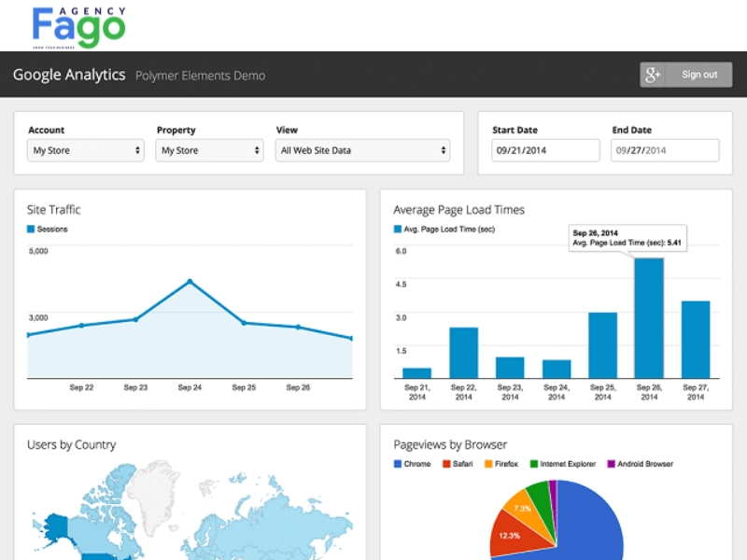Click the Sep 21, 2014 load time bar
The image size is (747, 560).
[x=416, y=372]
